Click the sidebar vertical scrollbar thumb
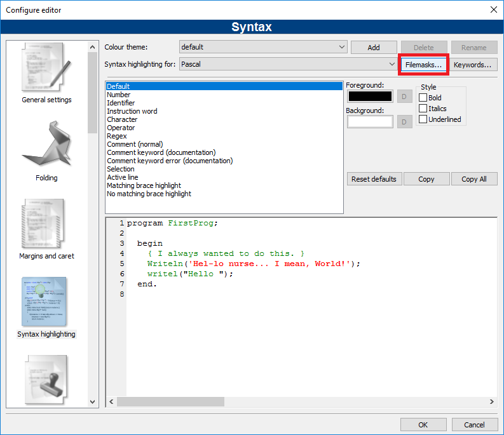The width and height of the screenshot is (504, 435). [93, 93]
